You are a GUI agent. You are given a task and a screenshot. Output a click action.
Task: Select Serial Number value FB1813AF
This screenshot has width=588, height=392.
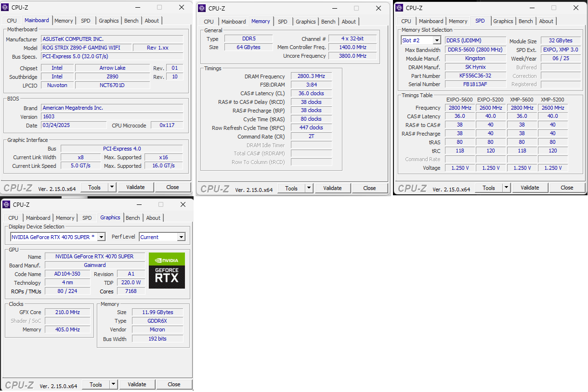pos(475,84)
